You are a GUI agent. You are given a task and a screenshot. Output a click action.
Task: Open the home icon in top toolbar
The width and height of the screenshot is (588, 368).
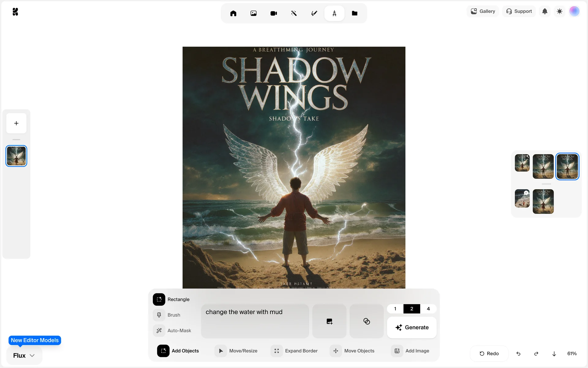233,13
